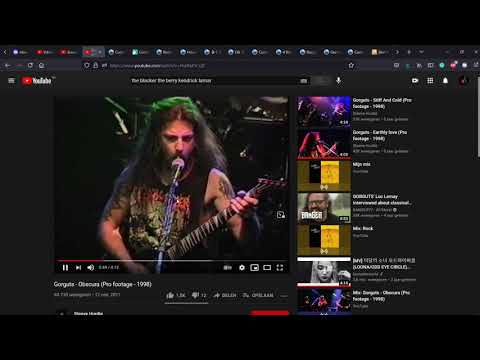Click the green circular extension icon
The image size is (480, 360).
click(442, 65)
